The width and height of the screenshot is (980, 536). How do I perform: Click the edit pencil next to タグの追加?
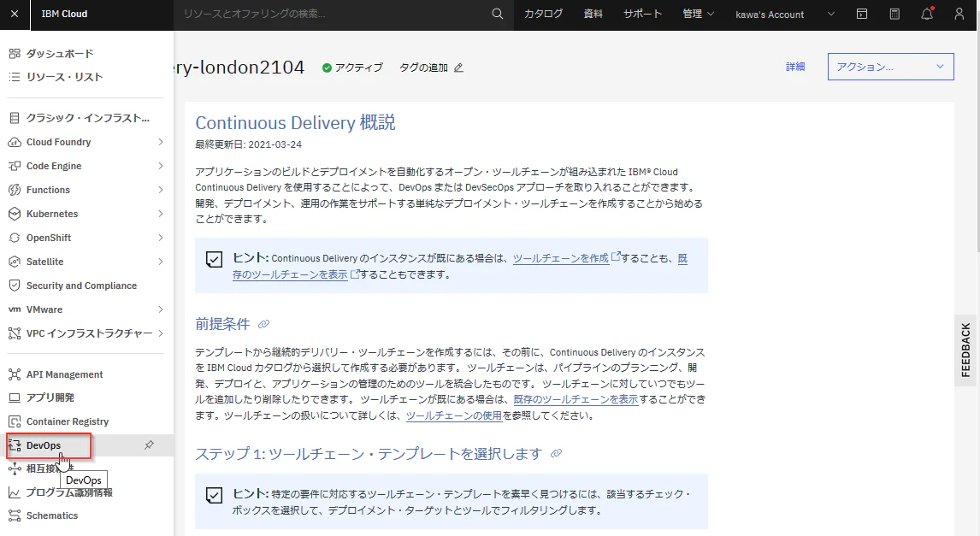tap(458, 68)
